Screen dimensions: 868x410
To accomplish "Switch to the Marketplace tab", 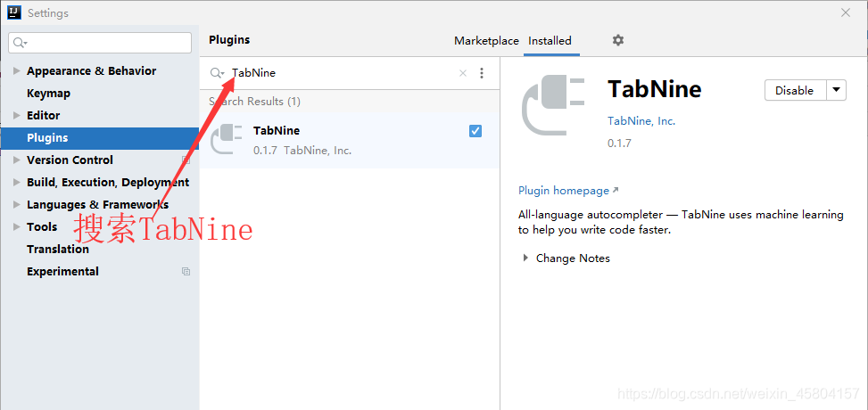I will [x=486, y=41].
